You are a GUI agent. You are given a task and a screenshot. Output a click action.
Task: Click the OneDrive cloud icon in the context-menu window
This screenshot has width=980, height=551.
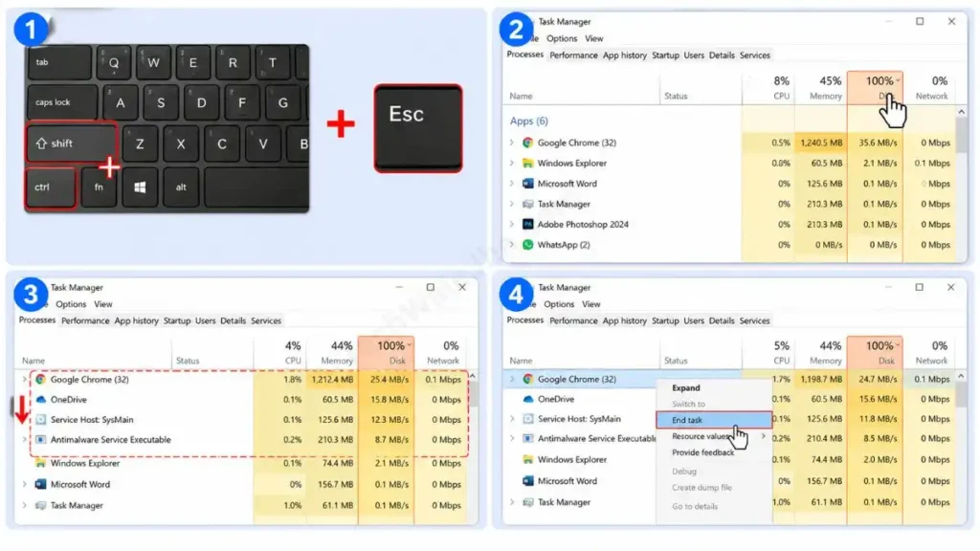527,399
